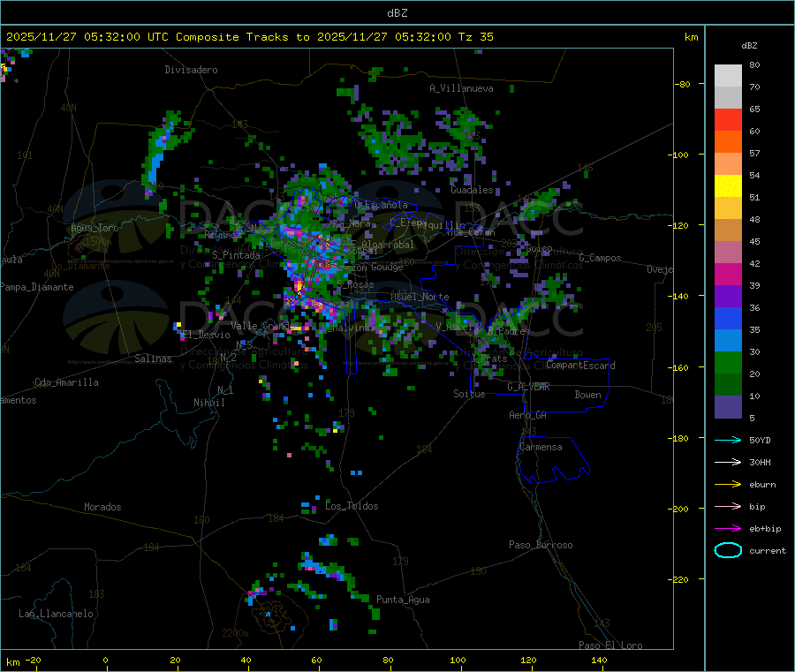The height and width of the screenshot is (672, 795).
Task: Click the Cda_Amarilla map label
Action: (66, 382)
